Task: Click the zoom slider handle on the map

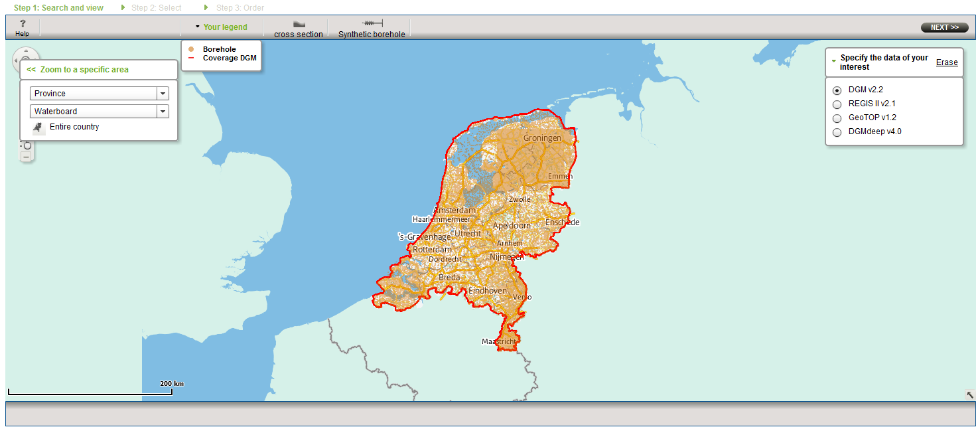Action: (27, 145)
